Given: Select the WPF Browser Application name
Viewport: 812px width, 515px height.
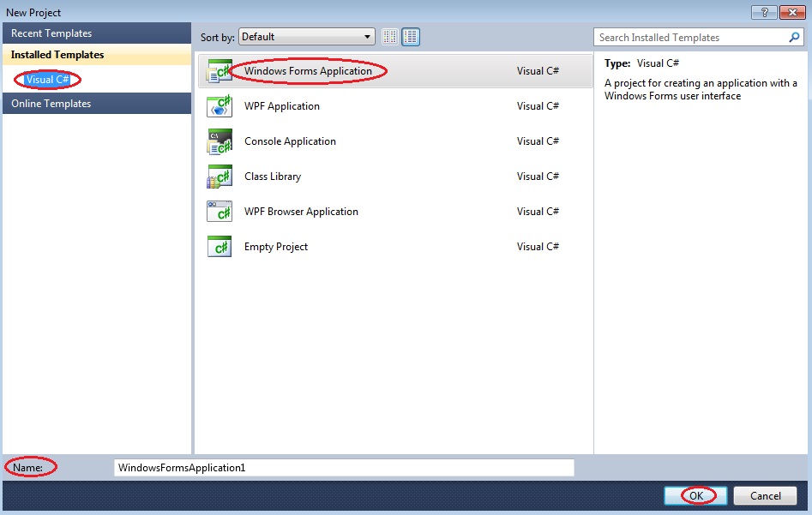Looking at the screenshot, I should click(x=301, y=212).
